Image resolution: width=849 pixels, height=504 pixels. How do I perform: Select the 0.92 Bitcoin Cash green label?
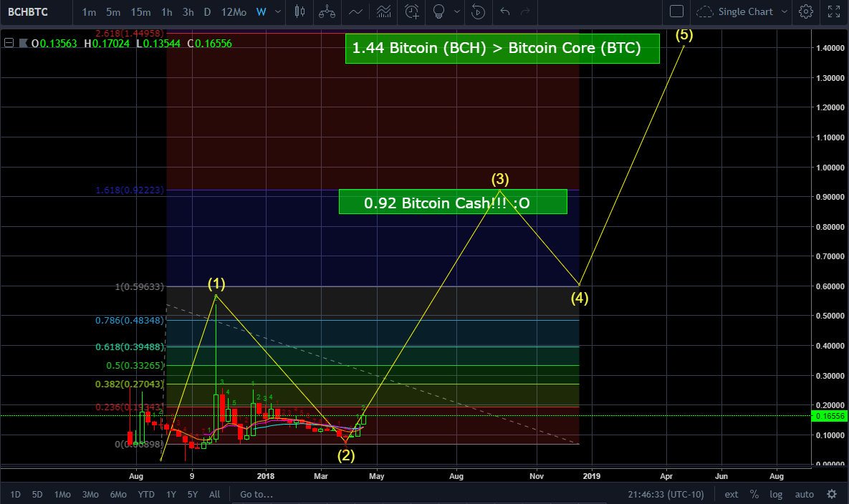click(453, 202)
